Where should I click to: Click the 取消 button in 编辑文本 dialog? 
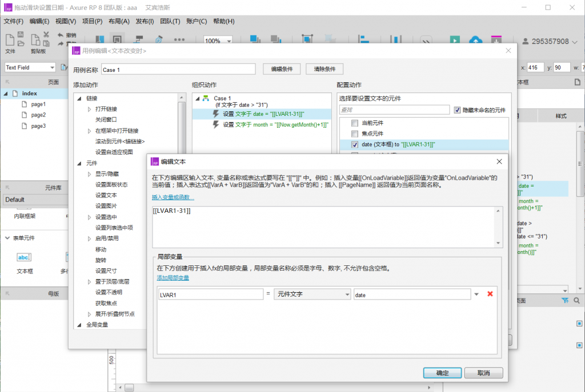click(483, 373)
